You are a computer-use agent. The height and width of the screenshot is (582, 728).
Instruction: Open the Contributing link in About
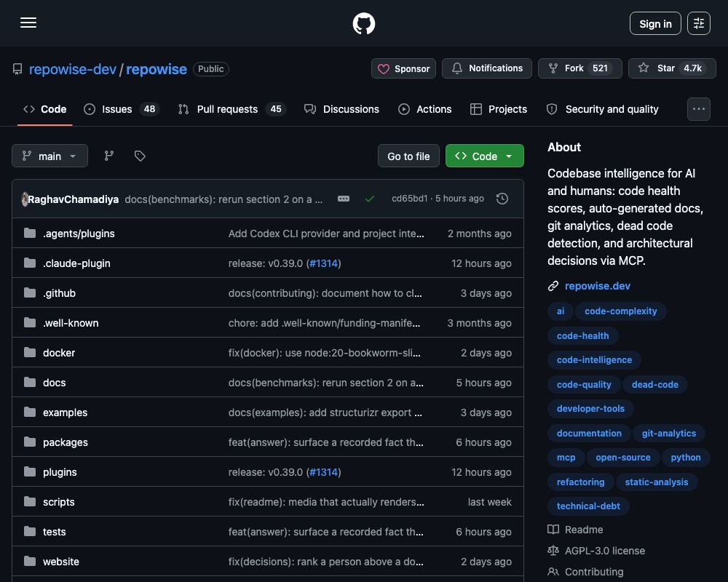(x=585, y=572)
